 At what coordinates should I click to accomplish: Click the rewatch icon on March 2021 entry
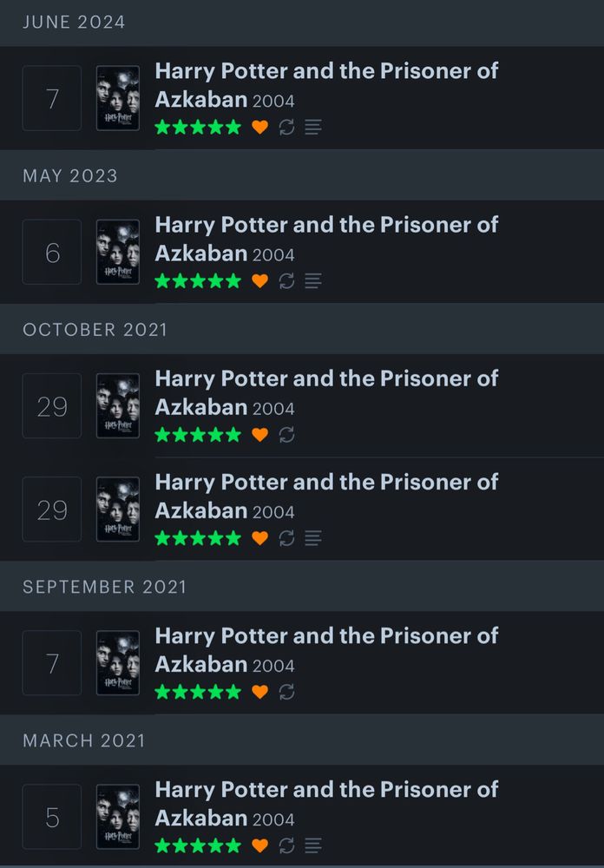286,845
